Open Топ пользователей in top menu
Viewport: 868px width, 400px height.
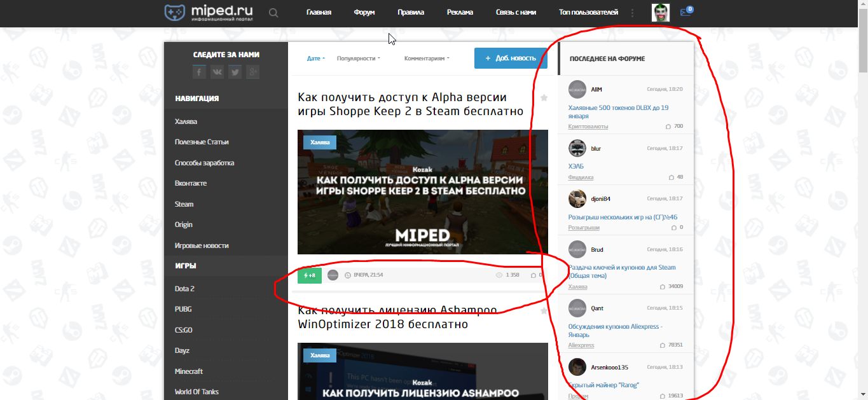[x=588, y=13]
